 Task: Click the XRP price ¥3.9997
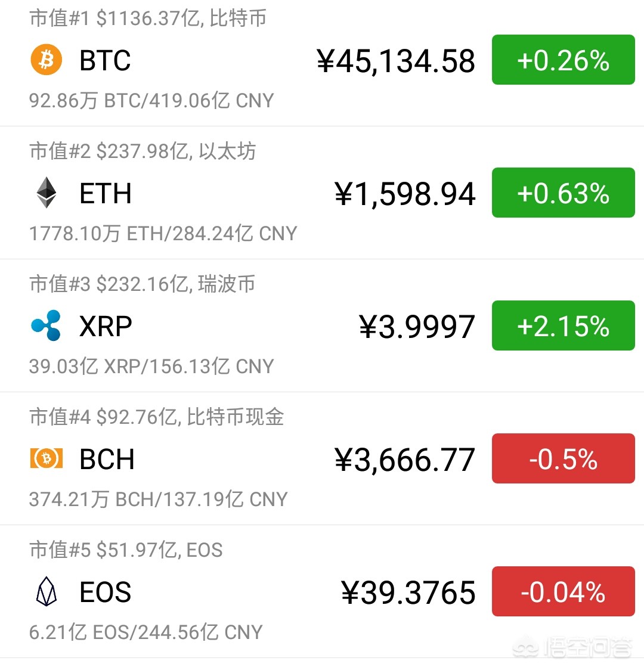point(417,327)
